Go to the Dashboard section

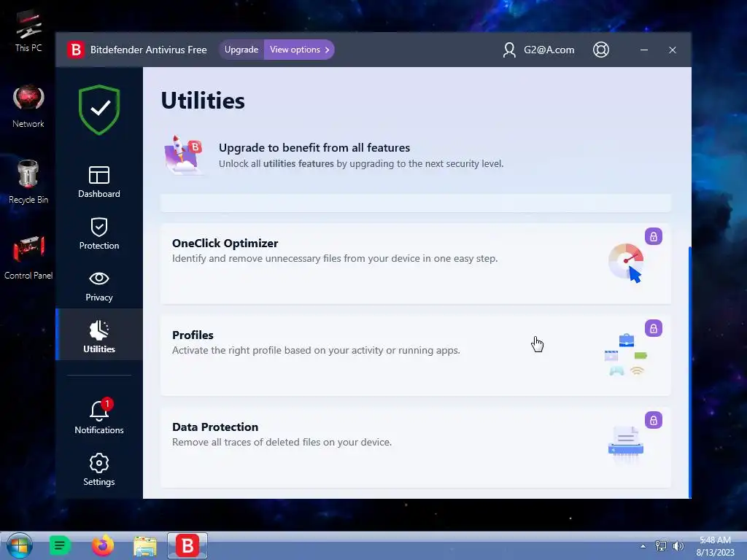(x=99, y=182)
